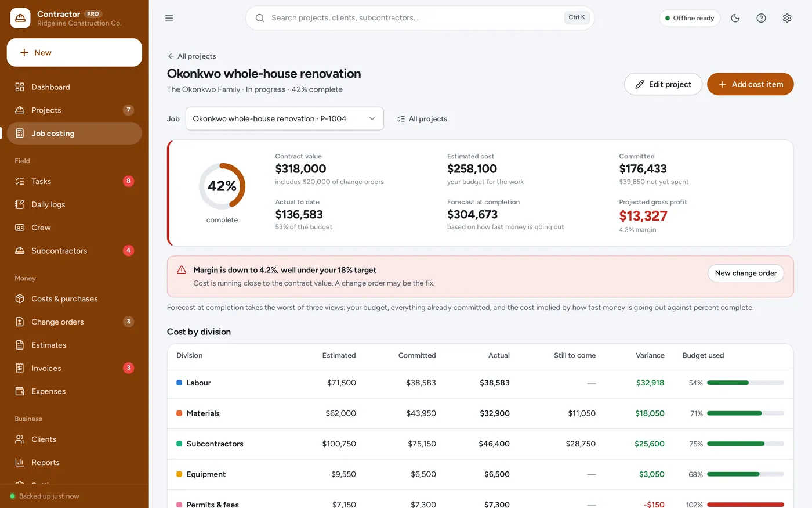Click the Invoices icon in sidebar
Viewport: 812px width, 508px height.
20,368
